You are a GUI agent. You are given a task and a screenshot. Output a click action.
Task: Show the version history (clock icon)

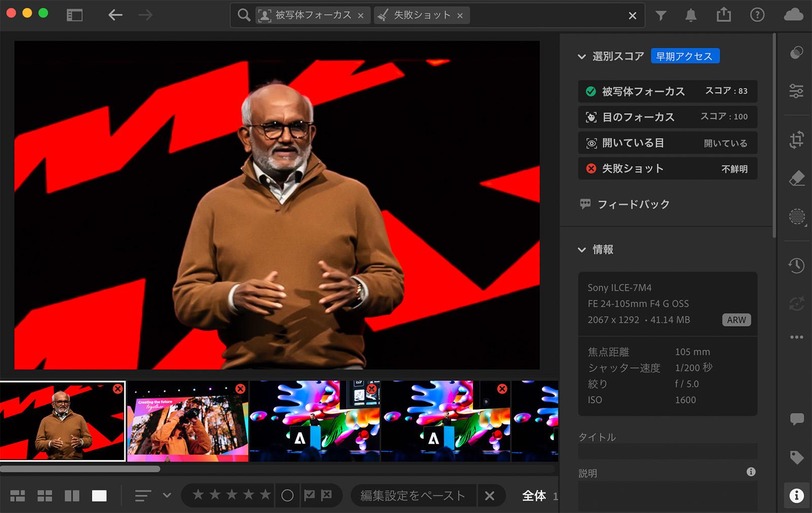796,266
